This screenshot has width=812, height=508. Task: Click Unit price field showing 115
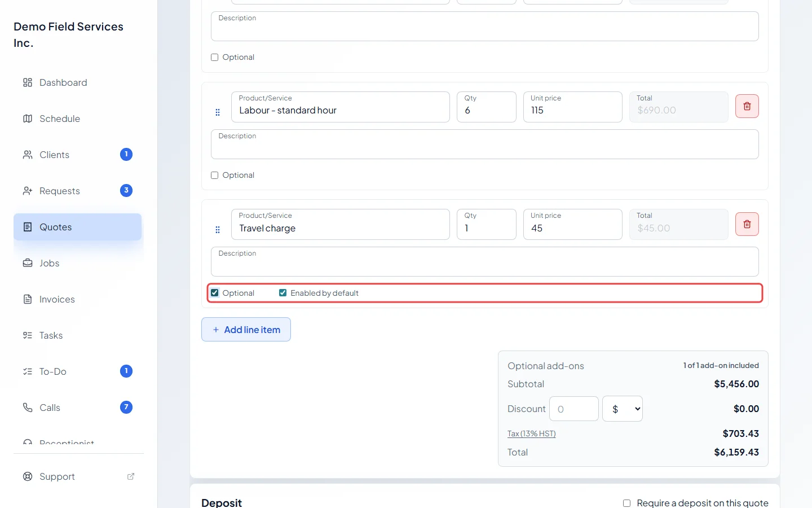point(573,107)
